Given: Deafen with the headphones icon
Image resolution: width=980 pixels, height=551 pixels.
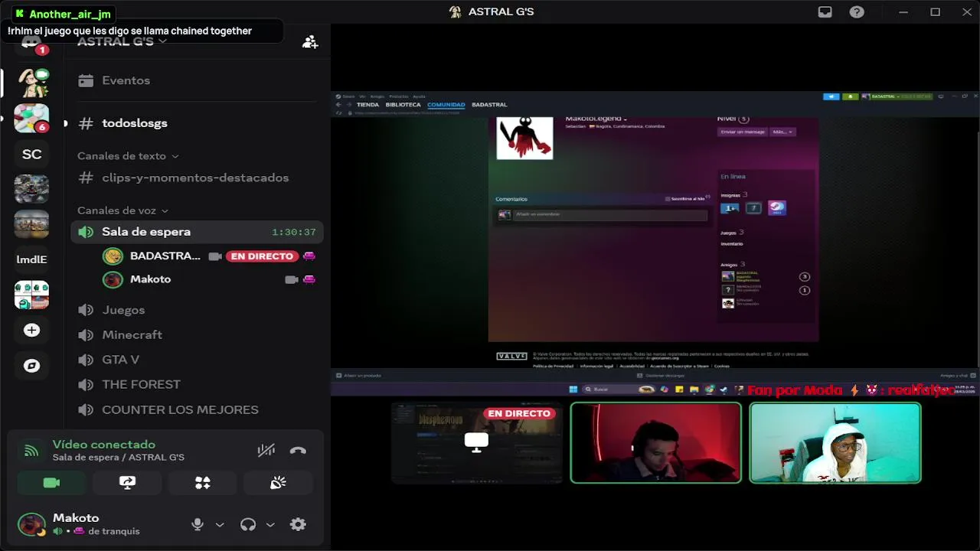Looking at the screenshot, I should tap(247, 524).
